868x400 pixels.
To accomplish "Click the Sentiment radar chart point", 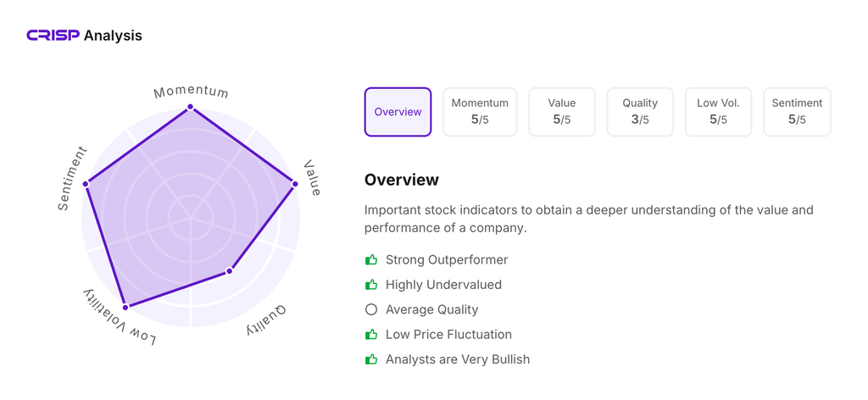I will coord(86,184).
